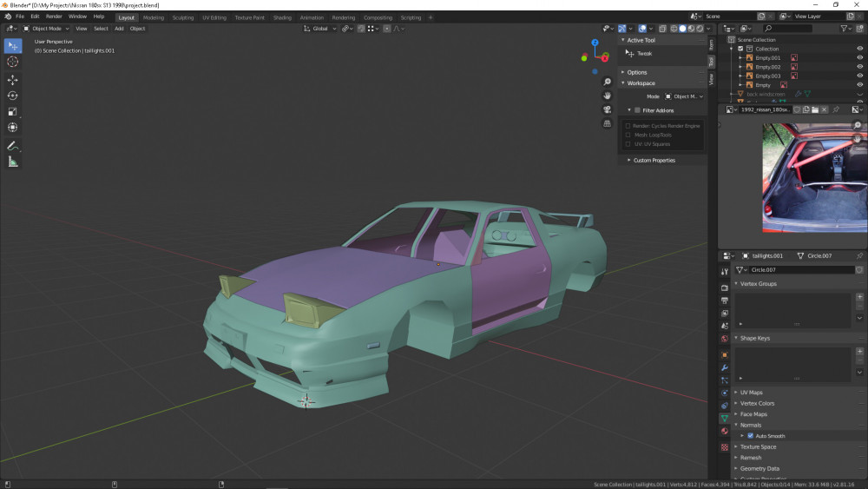Open the Global transform orientation dropdown
The width and height of the screenshot is (868, 489).
320,29
